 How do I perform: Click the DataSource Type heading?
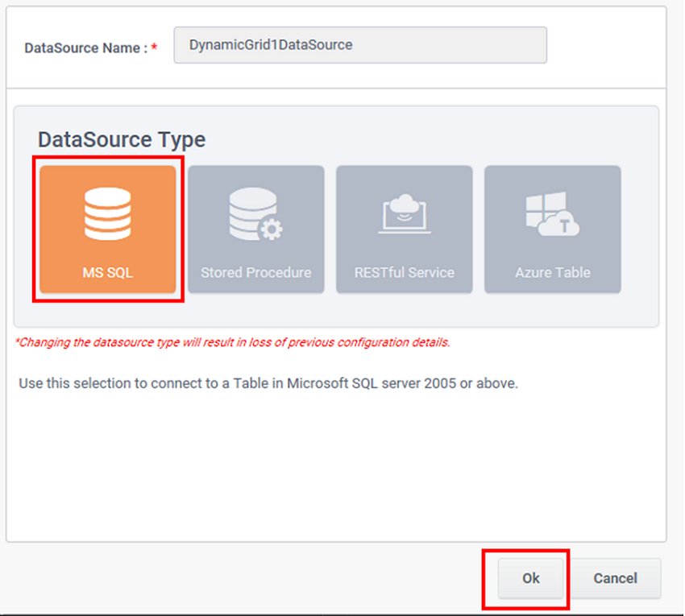tap(122, 139)
